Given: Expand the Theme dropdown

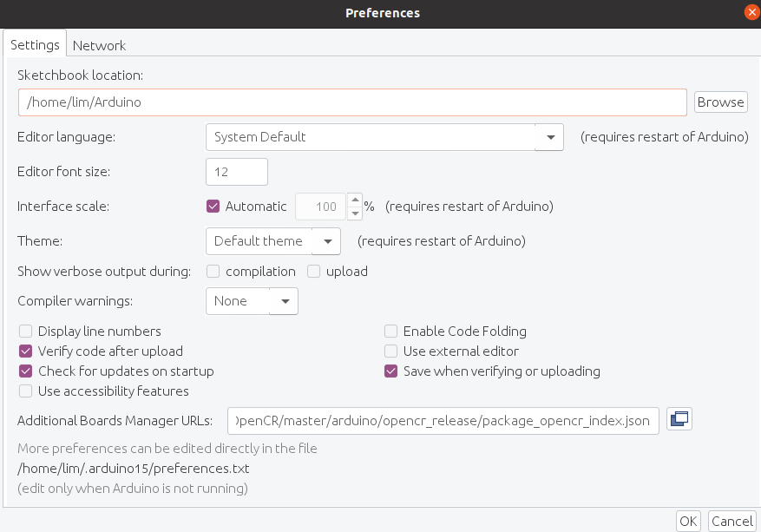Looking at the screenshot, I should [327, 241].
